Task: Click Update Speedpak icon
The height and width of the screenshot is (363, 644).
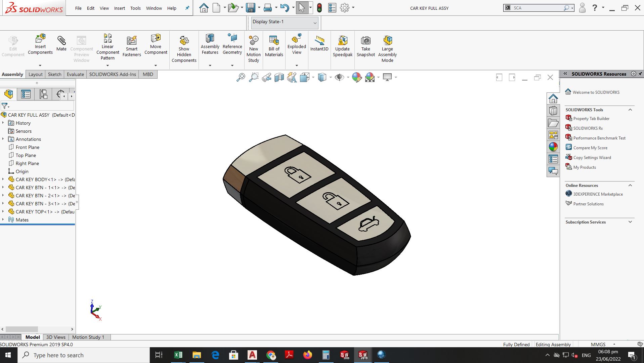Action: pos(343,41)
